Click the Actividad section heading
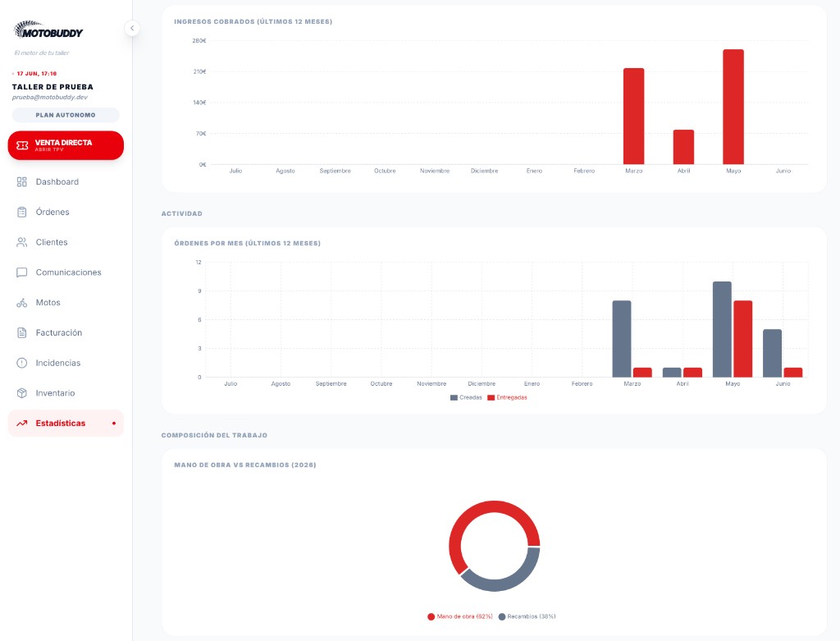Image resolution: width=840 pixels, height=641 pixels. click(x=181, y=214)
